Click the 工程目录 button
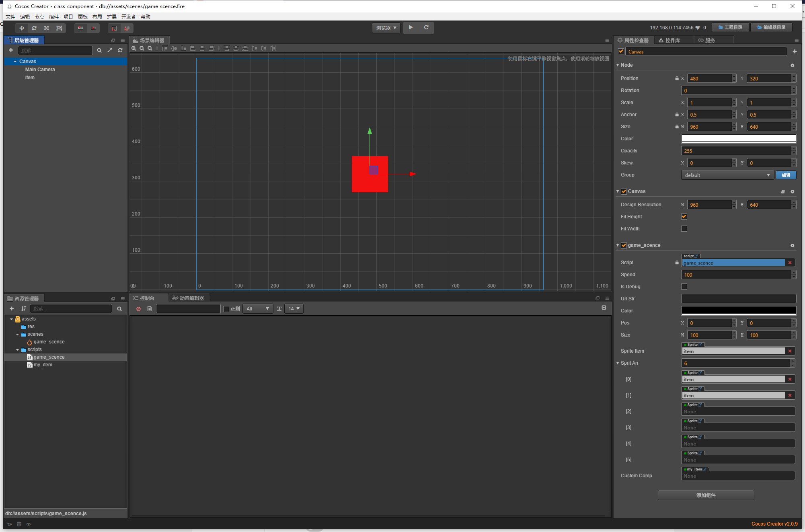 [730, 27]
